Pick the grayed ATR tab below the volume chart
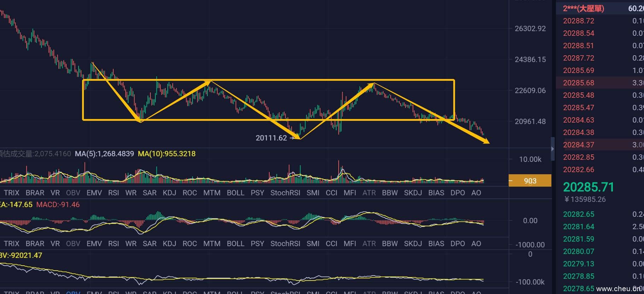The height and width of the screenshot is (294, 644). click(x=369, y=193)
